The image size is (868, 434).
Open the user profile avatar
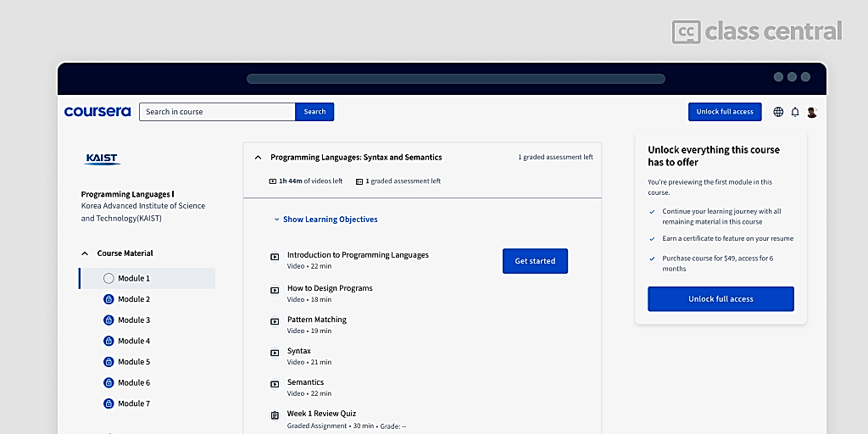(811, 112)
